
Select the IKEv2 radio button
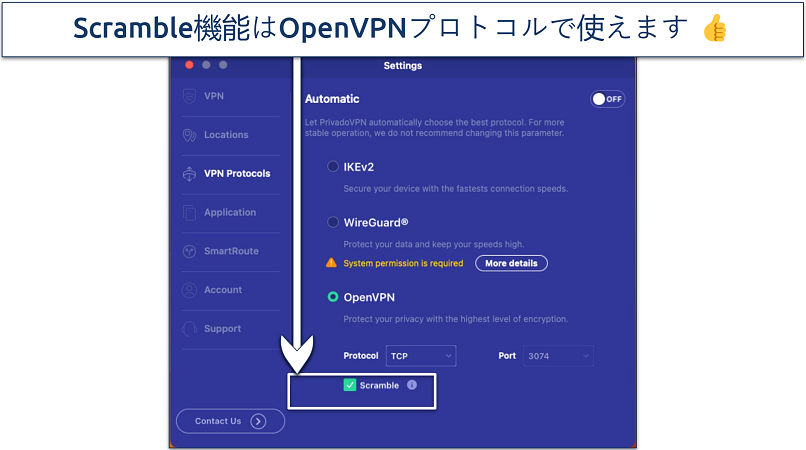(333, 168)
